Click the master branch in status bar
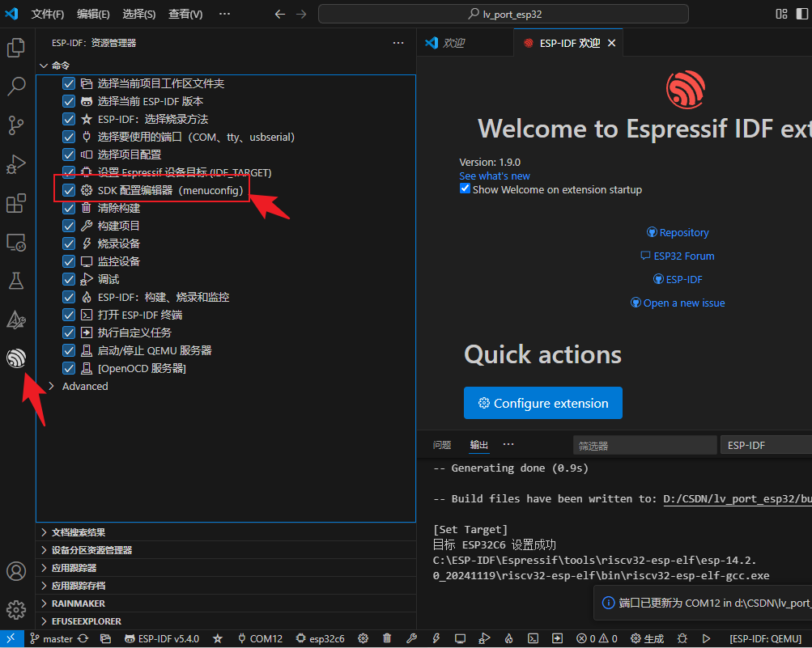The image size is (812, 648). click(51, 638)
